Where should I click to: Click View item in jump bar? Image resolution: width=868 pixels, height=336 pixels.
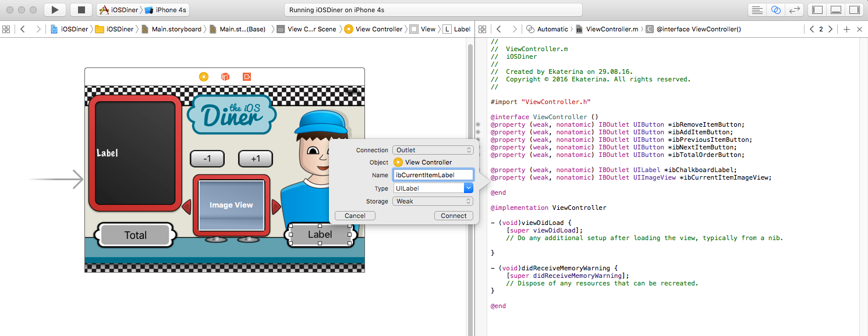423,29
